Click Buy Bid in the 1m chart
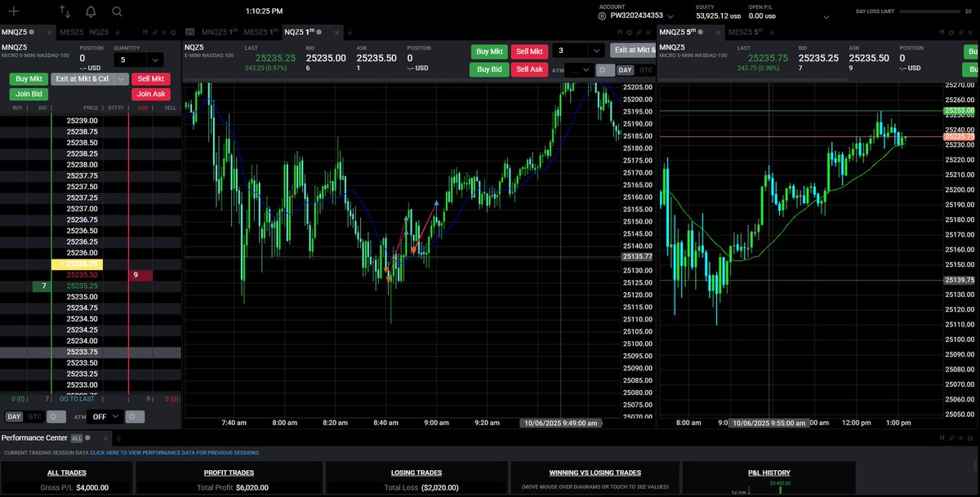The width and height of the screenshot is (980, 497). 489,69
